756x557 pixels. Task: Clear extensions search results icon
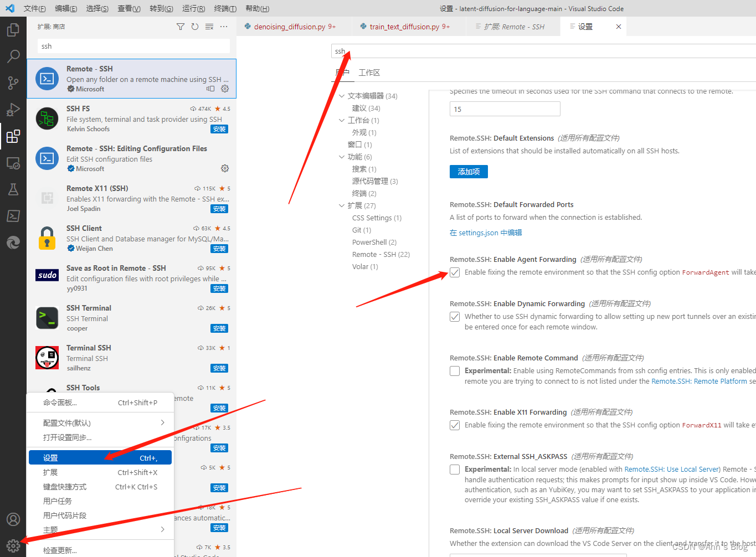[x=209, y=27]
